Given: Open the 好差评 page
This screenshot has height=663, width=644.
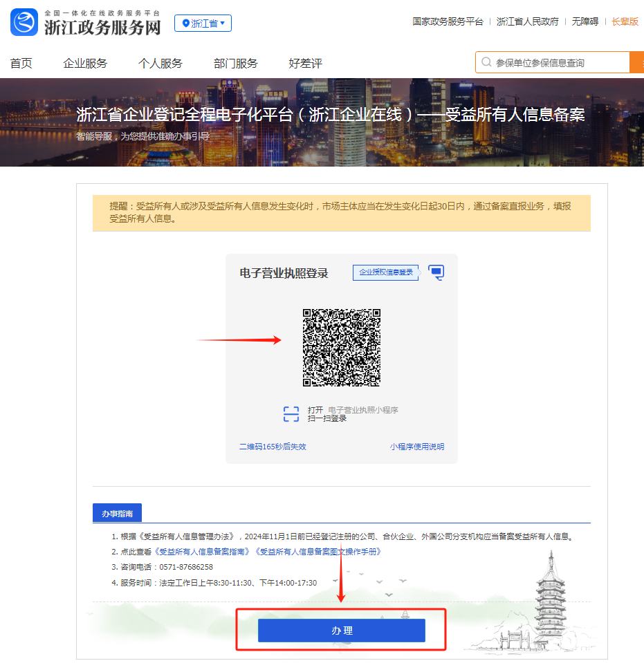Looking at the screenshot, I should click(305, 64).
